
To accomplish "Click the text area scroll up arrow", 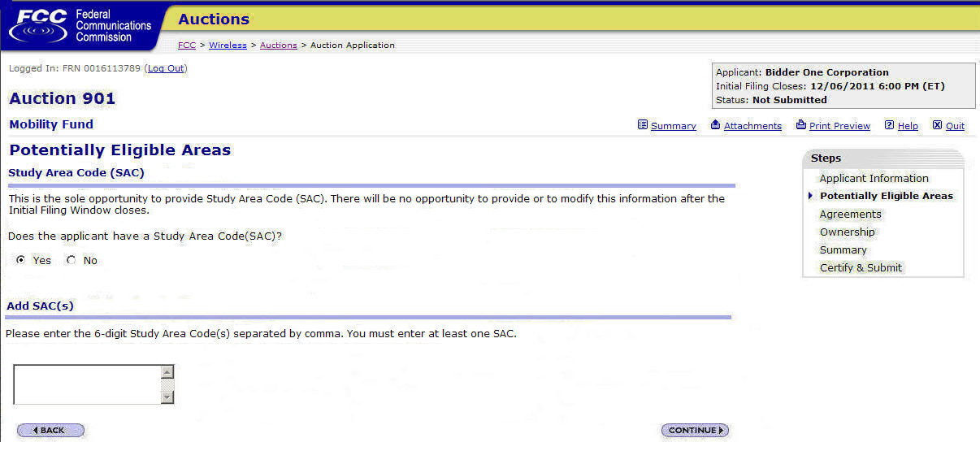I will pos(167,371).
